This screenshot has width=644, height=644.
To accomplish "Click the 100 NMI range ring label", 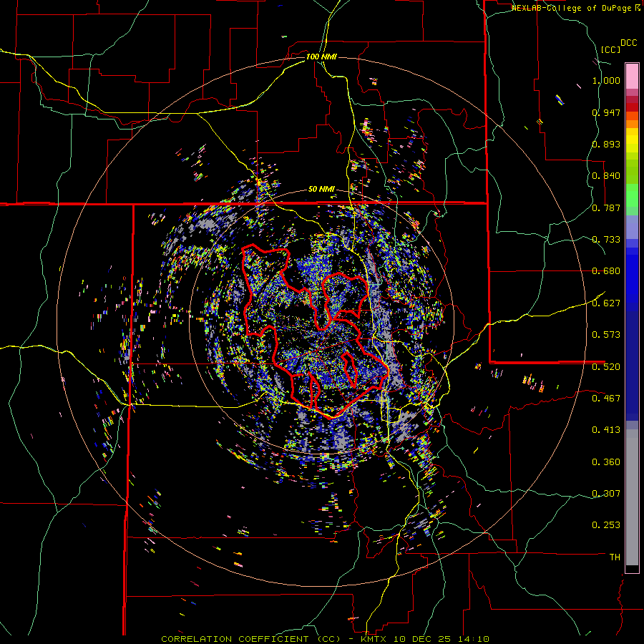I will (x=321, y=57).
